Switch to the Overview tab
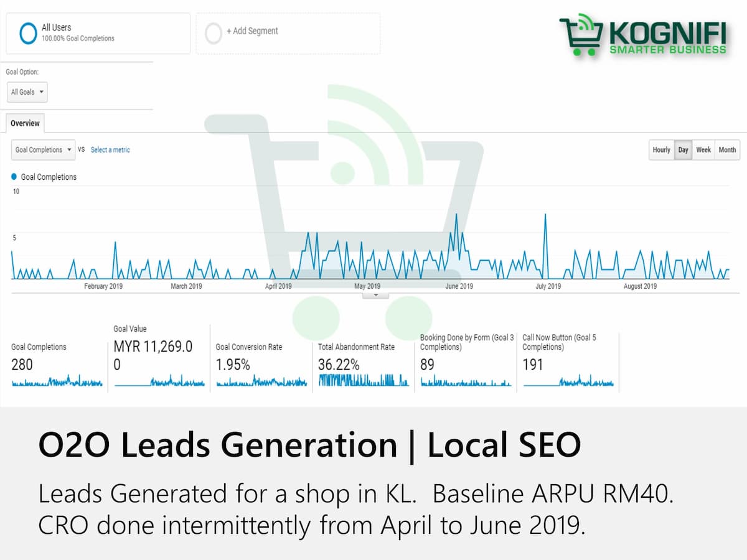 click(x=25, y=123)
